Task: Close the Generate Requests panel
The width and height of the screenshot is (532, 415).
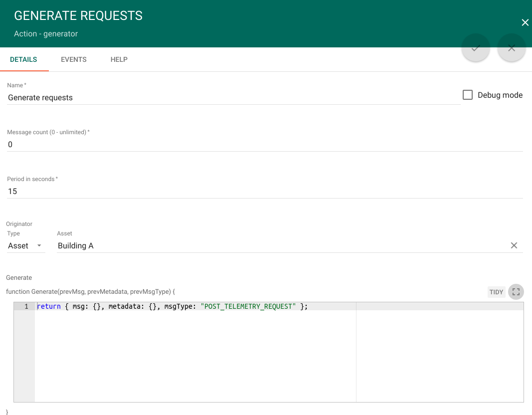Action: tap(525, 22)
